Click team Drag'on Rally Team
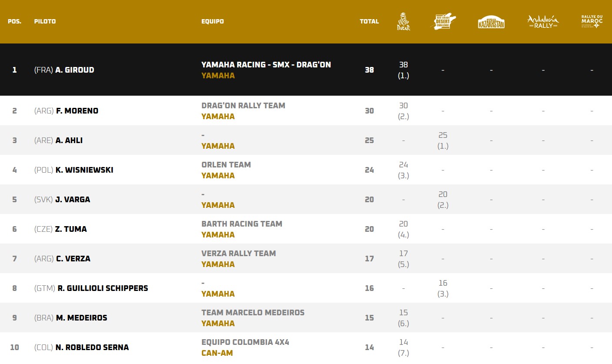612x364 pixels. pos(243,106)
